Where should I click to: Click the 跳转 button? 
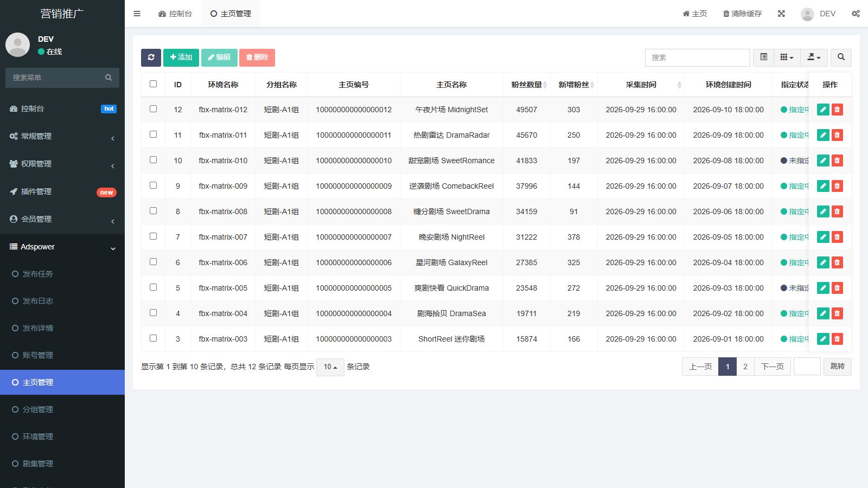tap(838, 367)
